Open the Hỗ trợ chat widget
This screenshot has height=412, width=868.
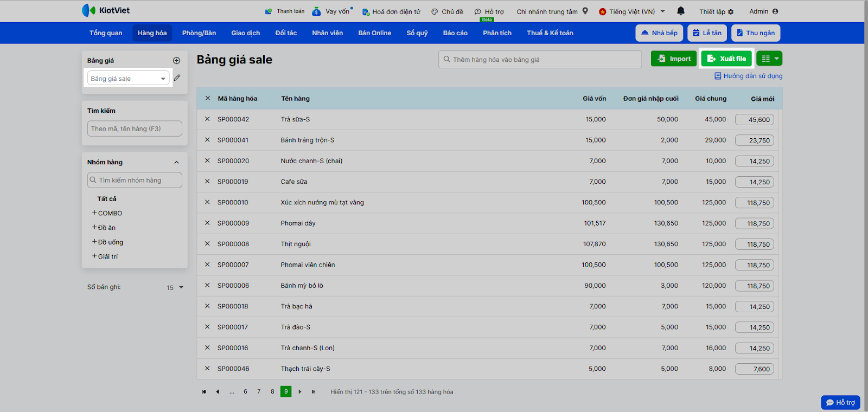[x=840, y=402]
